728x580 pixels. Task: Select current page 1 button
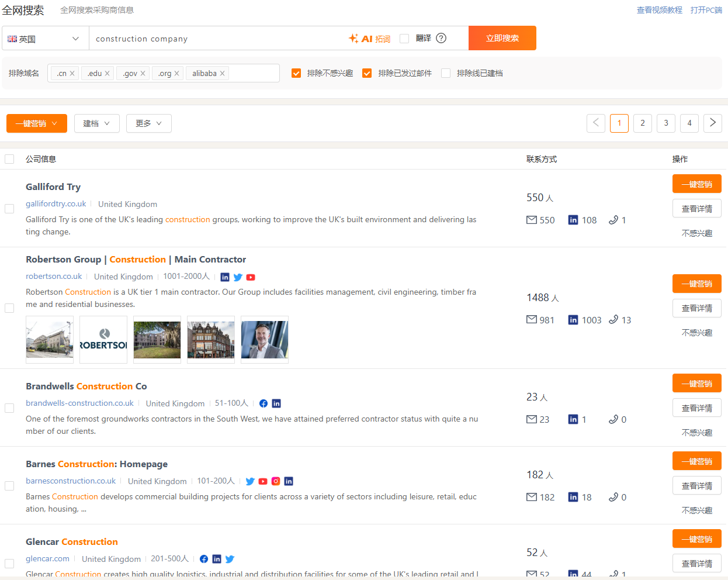[619, 123]
